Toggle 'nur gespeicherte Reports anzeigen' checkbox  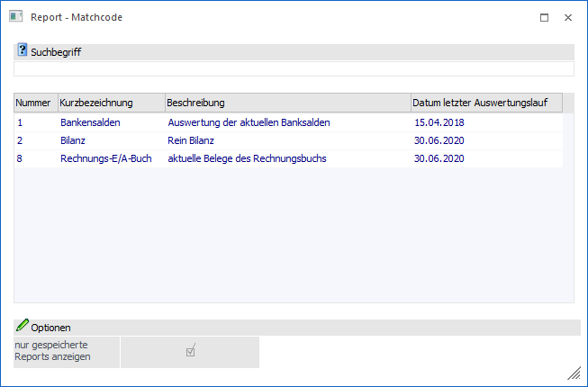(190, 351)
